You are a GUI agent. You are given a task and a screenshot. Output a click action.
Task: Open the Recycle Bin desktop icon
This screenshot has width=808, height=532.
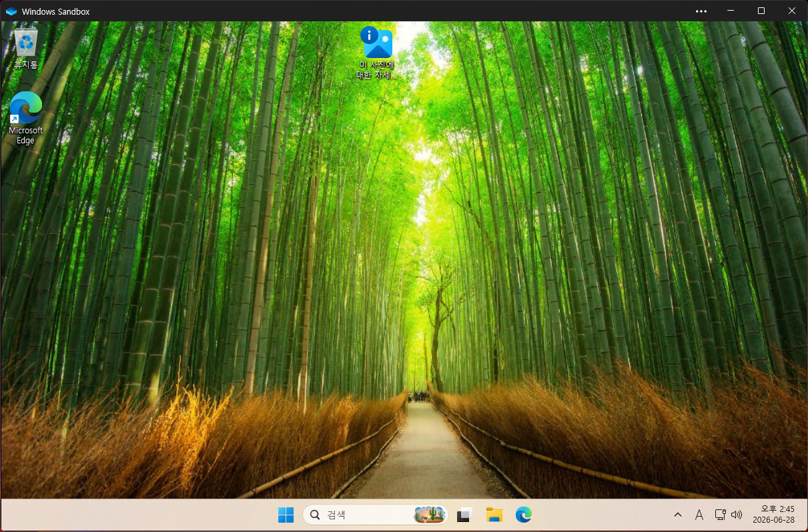(x=26, y=48)
